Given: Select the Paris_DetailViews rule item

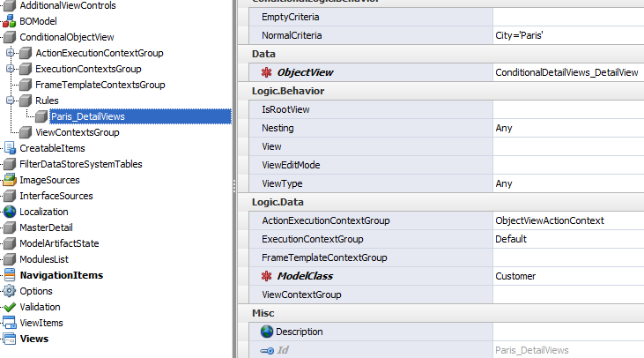Looking at the screenshot, I should (x=87, y=116).
